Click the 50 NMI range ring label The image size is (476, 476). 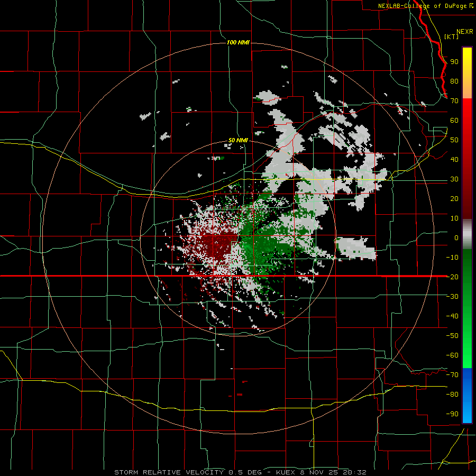click(x=238, y=140)
